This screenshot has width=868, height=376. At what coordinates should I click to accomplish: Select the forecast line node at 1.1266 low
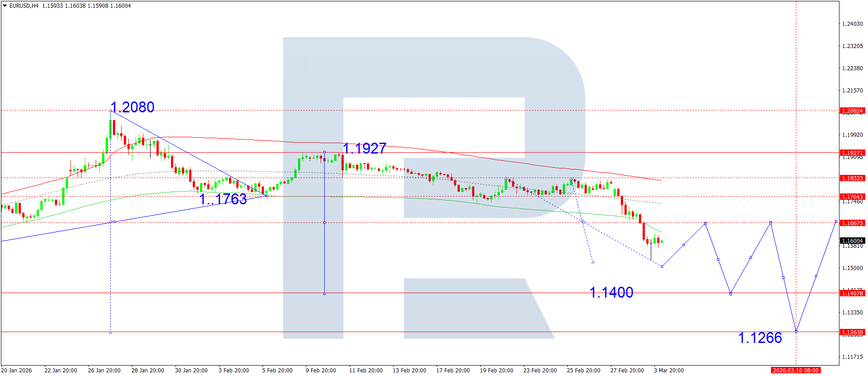coord(796,332)
